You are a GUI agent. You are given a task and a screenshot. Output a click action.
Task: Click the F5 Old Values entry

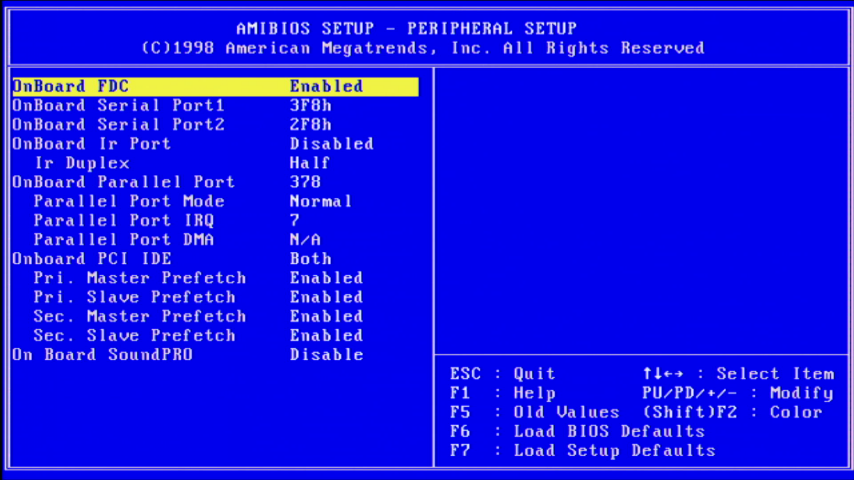(534, 412)
